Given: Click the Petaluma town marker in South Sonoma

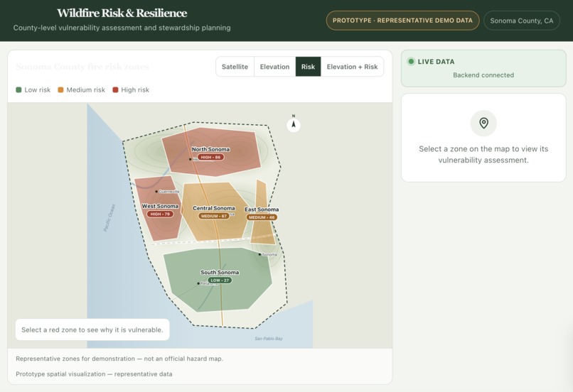Looking at the screenshot, I should (x=198, y=283).
